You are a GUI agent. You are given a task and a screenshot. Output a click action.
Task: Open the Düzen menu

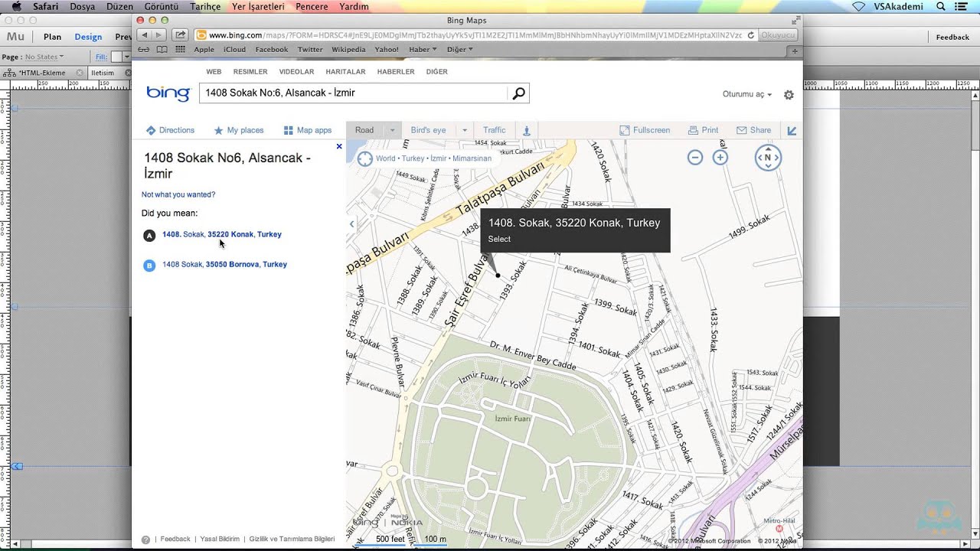(x=119, y=7)
